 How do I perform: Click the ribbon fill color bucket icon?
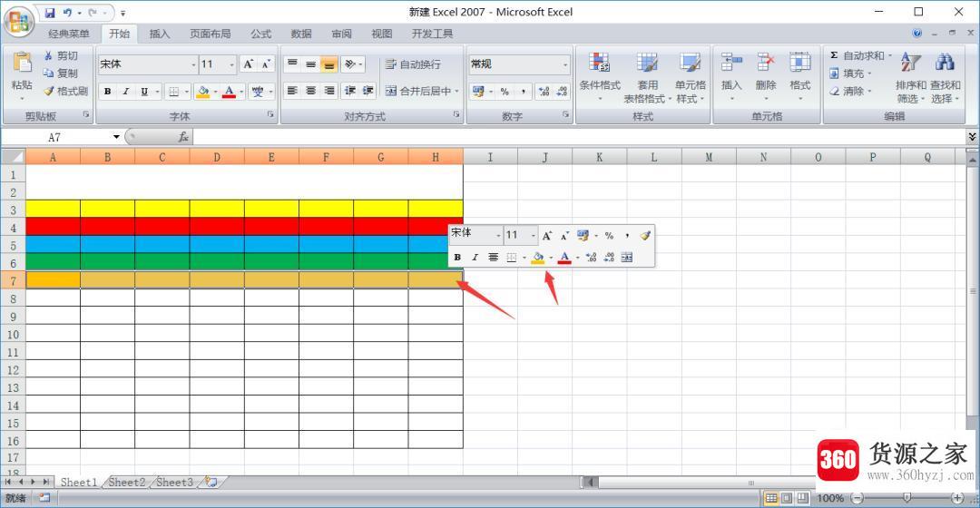(x=202, y=92)
